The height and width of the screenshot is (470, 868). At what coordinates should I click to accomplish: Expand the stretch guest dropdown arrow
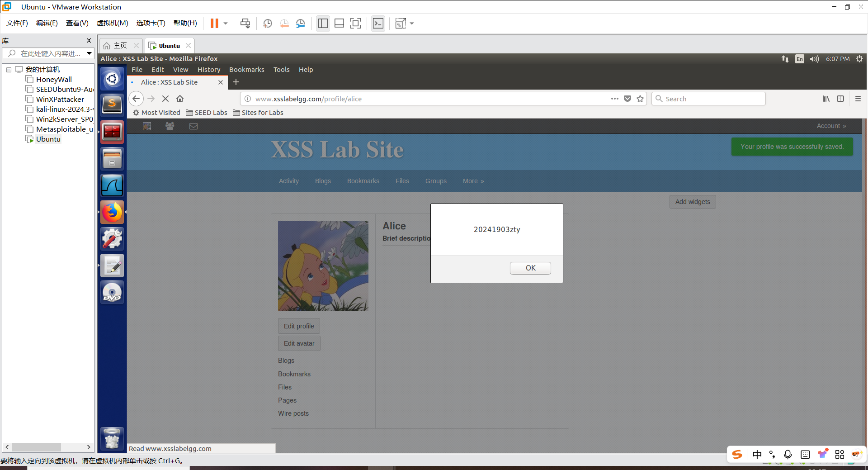point(412,24)
